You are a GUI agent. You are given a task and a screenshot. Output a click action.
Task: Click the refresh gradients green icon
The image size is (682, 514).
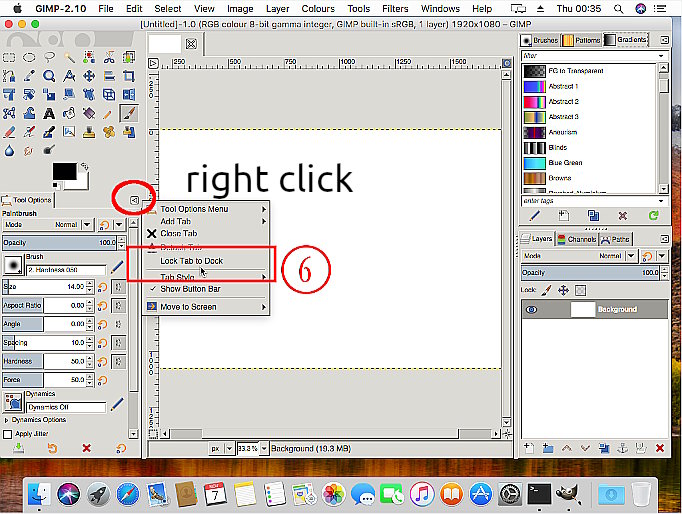point(653,215)
